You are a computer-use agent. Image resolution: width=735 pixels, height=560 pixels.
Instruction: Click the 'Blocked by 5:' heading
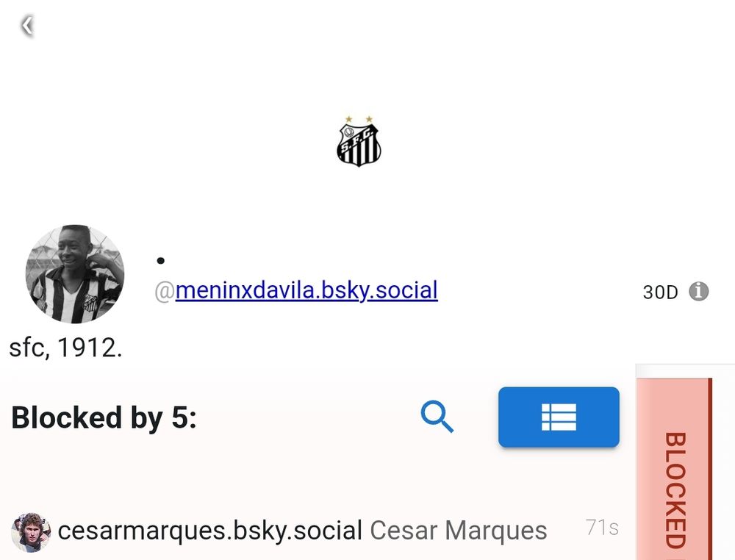tap(104, 417)
